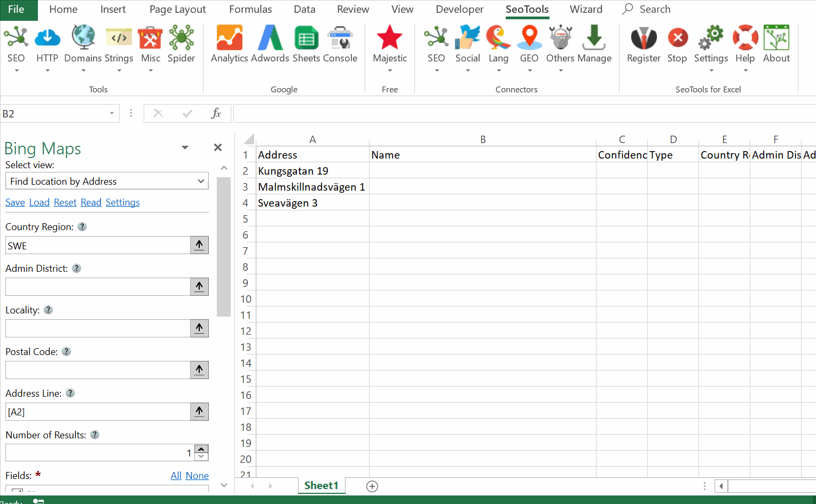Switch to the Developer ribbon tab

[460, 10]
